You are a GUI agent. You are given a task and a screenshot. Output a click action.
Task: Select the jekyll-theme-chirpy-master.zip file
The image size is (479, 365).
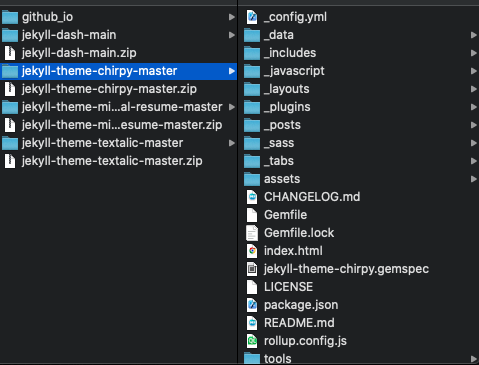(x=119, y=89)
